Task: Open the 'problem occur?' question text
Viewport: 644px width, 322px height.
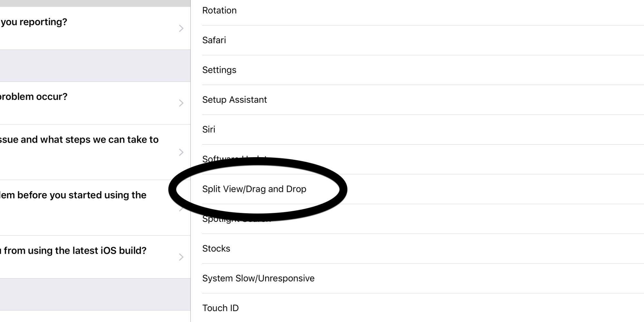Action: (33, 97)
